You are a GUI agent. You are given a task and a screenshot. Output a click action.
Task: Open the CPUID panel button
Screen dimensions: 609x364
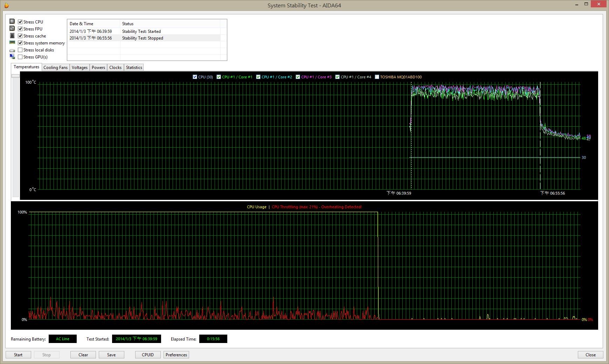pos(148,355)
